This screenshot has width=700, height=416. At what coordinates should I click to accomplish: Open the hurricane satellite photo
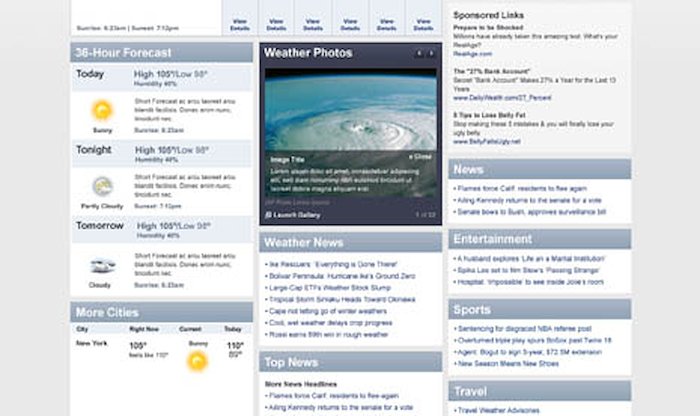350,109
